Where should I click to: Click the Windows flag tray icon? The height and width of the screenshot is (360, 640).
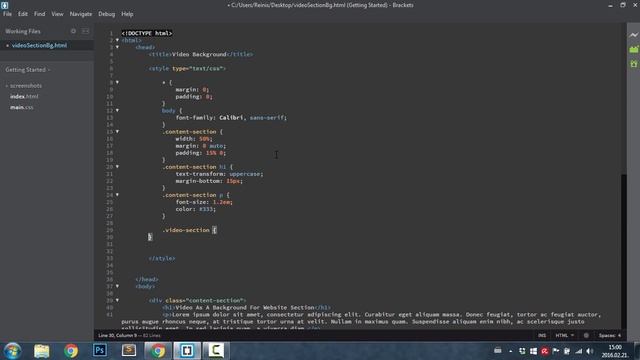(x=533, y=351)
